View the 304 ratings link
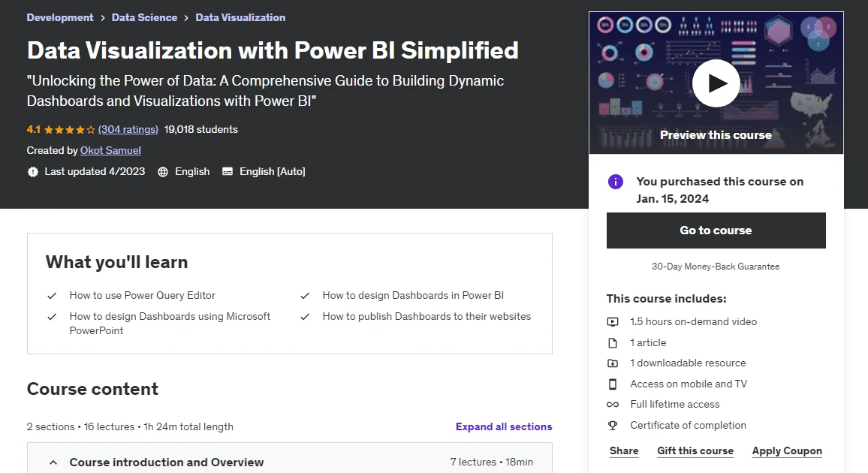The height and width of the screenshot is (473, 868). click(128, 129)
